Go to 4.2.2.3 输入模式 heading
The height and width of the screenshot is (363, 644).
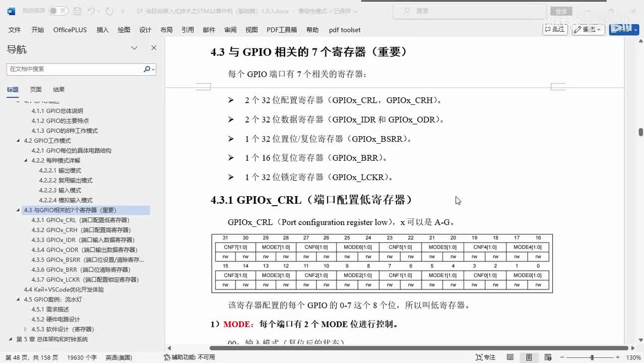[60, 190]
